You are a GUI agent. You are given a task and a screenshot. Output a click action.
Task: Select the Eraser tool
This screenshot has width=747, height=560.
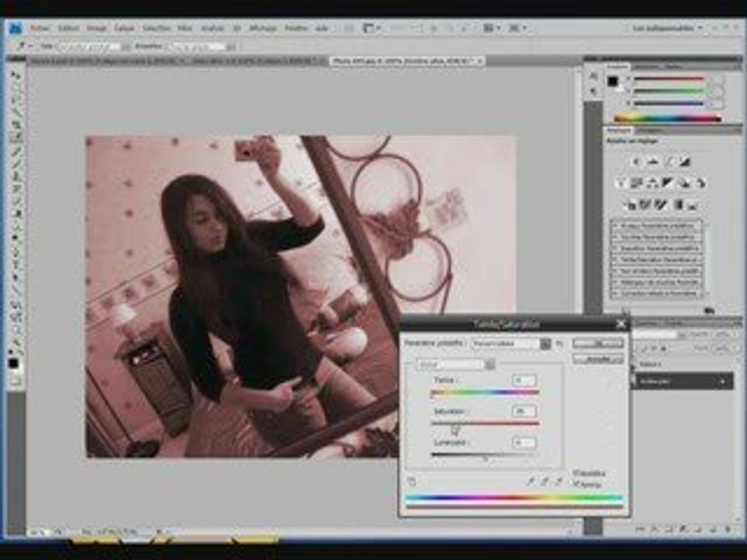click(x=16, y=201)
